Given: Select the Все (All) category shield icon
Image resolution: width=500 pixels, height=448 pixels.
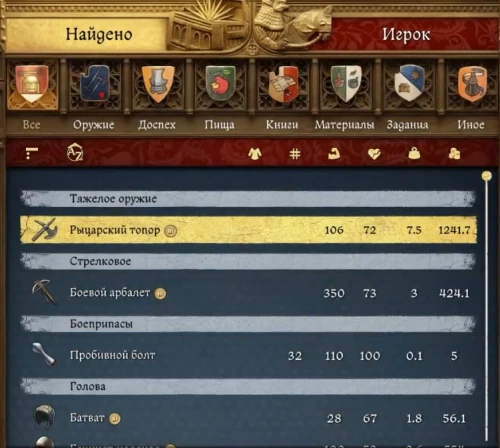Looking at the screenshot, I should tap(32, 83).
